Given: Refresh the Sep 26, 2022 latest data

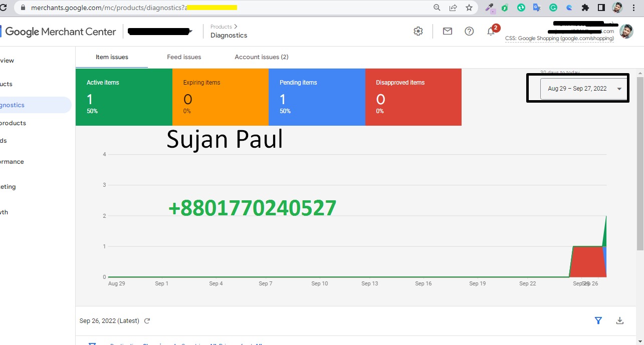Looking at the screenshot, I should [147, 321].
